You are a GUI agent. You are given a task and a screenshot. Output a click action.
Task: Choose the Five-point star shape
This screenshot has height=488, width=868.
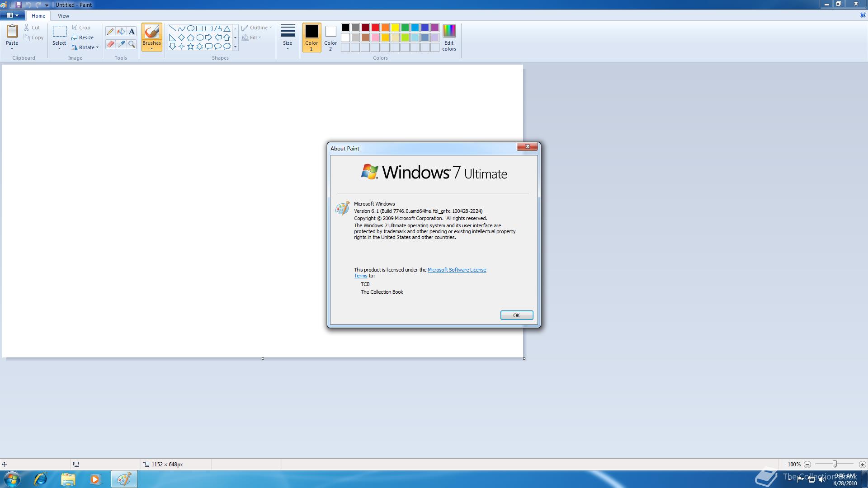[190, 46]
